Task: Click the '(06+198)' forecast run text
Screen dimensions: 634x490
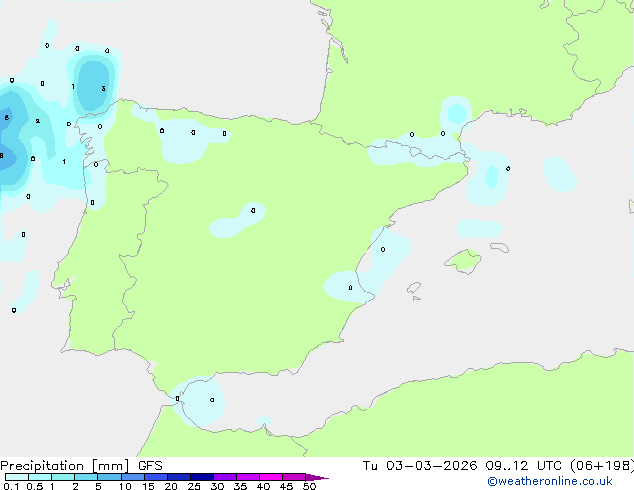Action: (602, 466)
